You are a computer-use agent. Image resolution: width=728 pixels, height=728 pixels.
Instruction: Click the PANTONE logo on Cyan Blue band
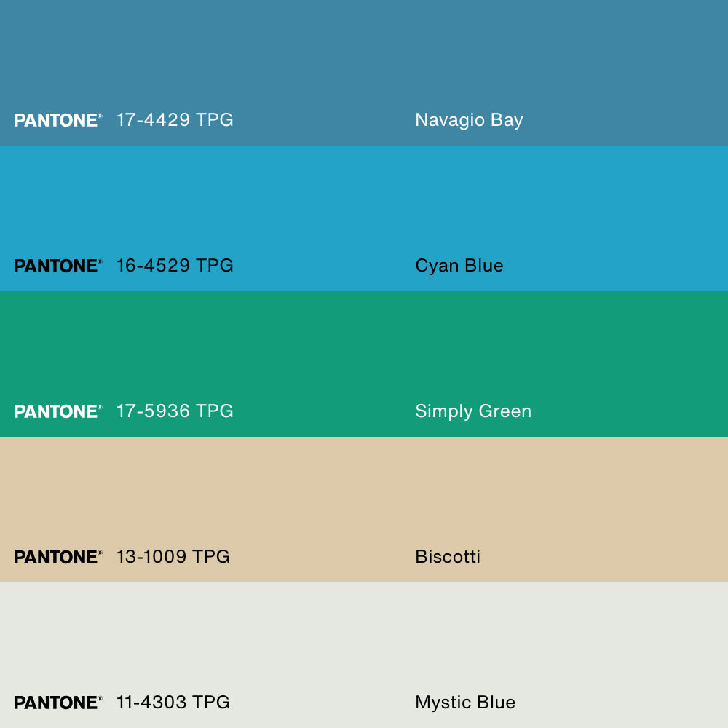[58, 266]
